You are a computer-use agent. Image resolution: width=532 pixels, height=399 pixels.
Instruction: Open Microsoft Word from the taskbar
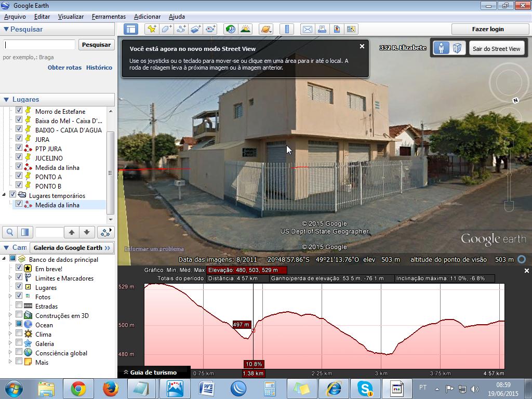coord(207,389)
